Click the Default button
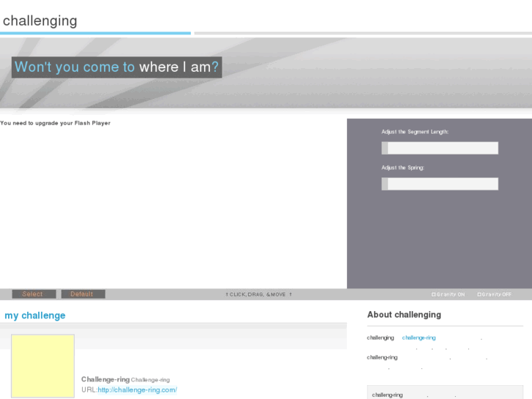 tap(83, 294)
